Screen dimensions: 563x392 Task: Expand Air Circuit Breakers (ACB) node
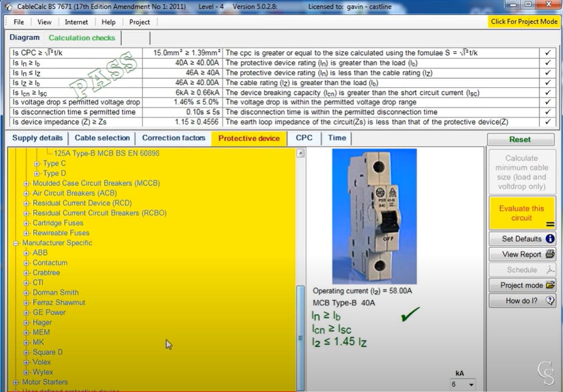26,193
